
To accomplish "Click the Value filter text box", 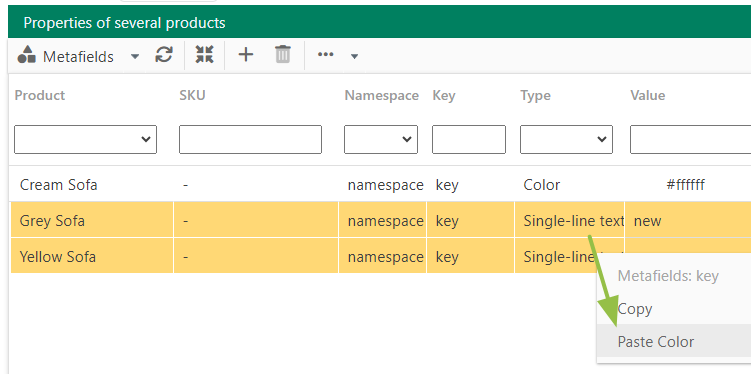I will tap(691, 139).
